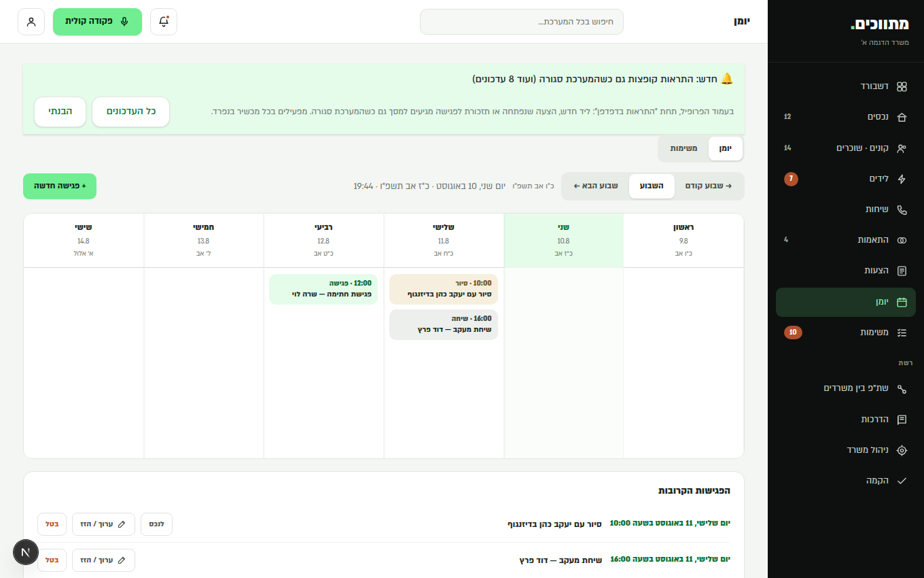Click the הצעות document icon
Viewport: 924px width, 578px height.
tap(902, 271)
